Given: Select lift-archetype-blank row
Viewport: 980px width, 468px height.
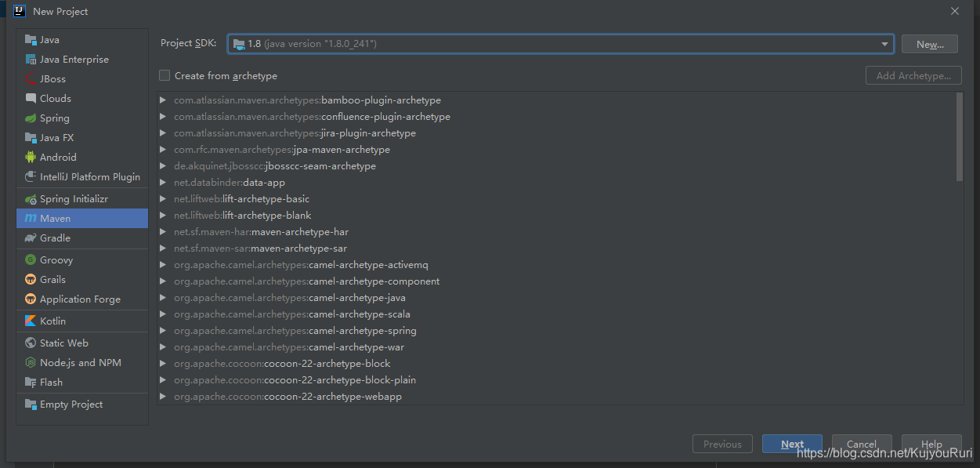Looking at the screenshot, I should coord(556,216).
